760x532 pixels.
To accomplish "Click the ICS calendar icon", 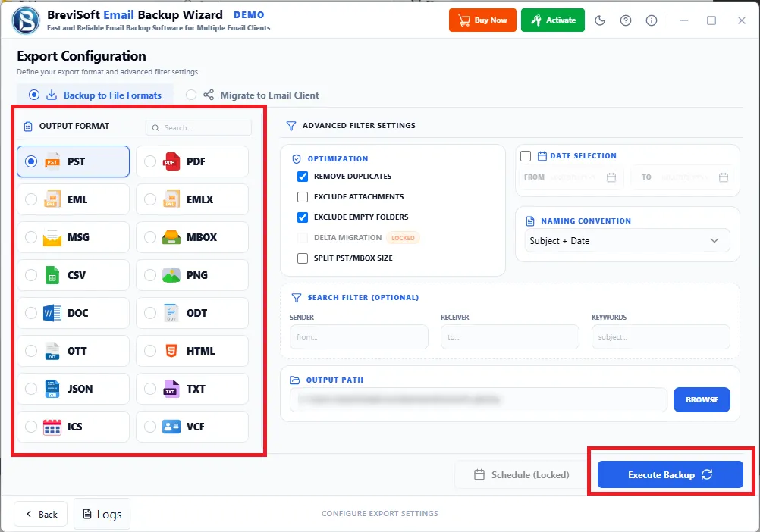I will pos(52,427).
